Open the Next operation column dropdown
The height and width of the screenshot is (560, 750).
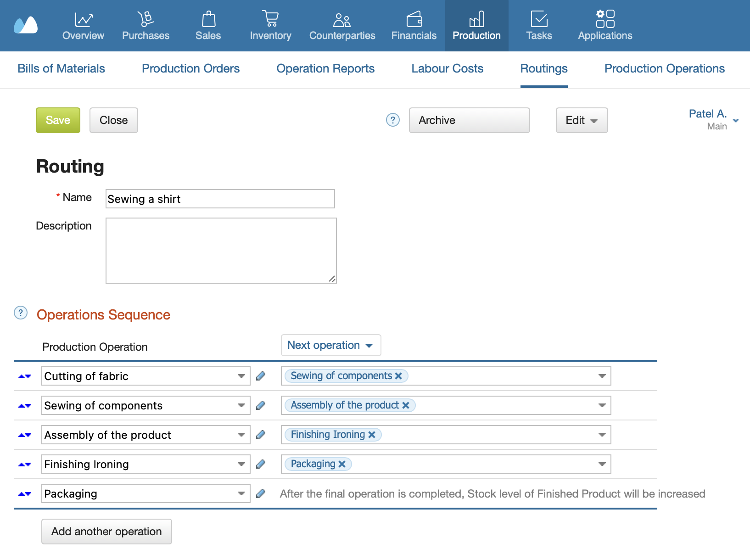[x=331, y=345]
